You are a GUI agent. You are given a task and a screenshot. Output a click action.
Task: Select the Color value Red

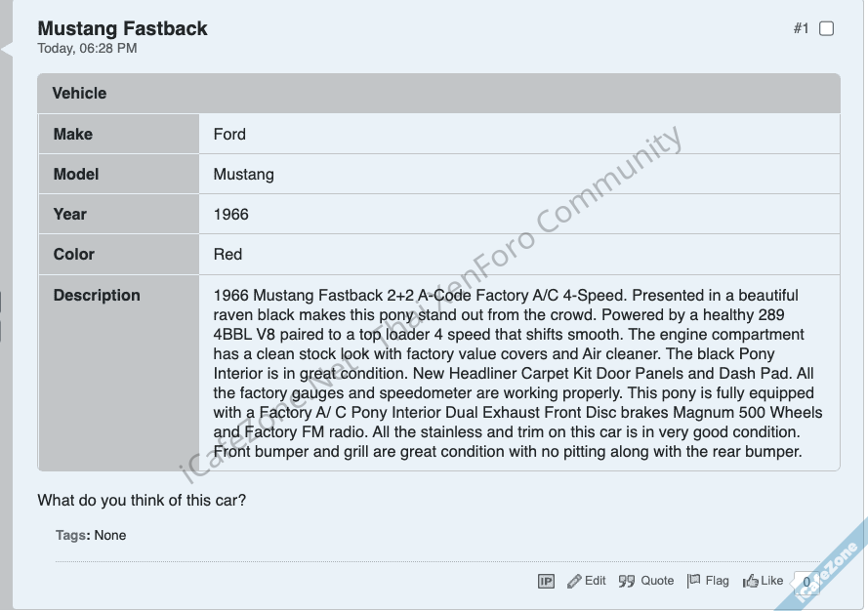[227, 254]
